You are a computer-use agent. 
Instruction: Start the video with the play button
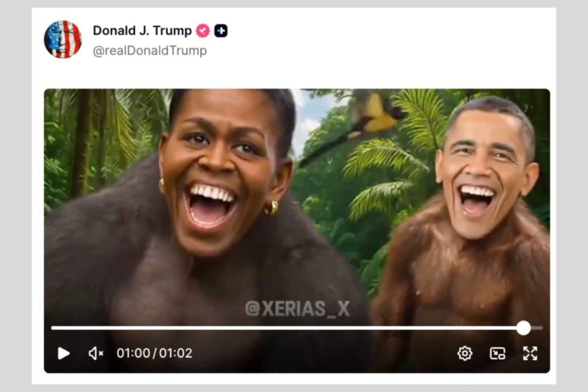pos(64,353)
